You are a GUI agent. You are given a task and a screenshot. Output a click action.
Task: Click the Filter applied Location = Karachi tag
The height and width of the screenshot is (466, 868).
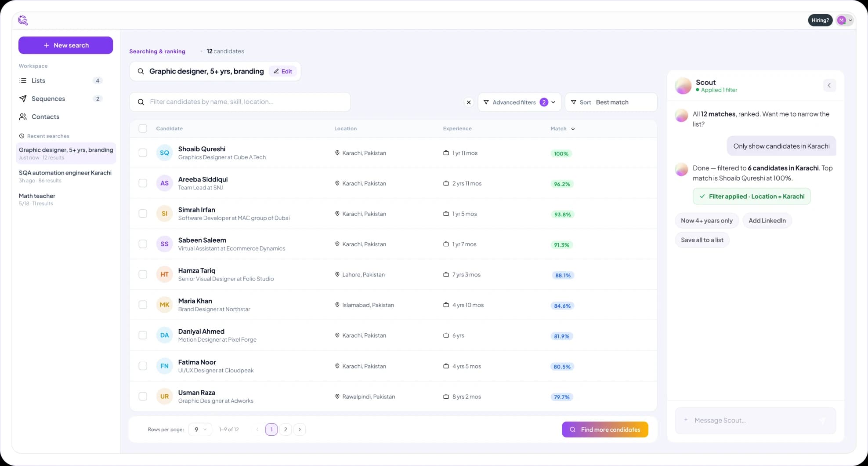click(x=752, y=197)
